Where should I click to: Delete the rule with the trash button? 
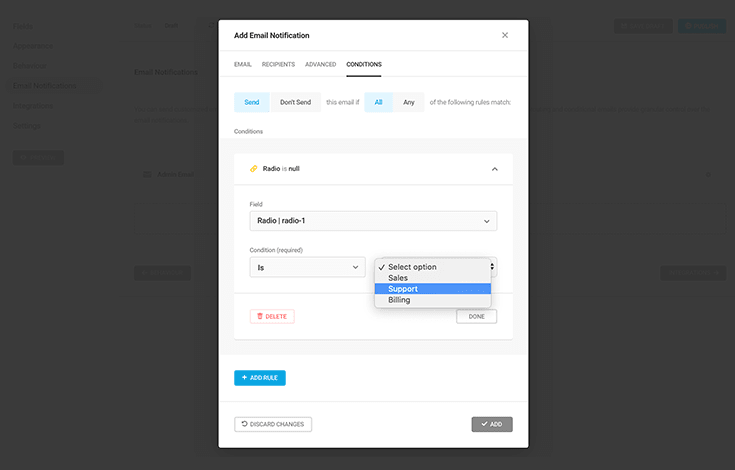[x=272, y=316]
